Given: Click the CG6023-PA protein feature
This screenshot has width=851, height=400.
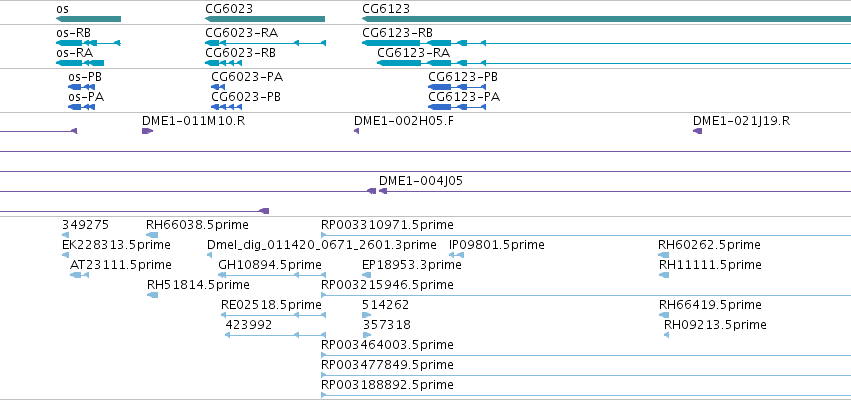Looking at the screenshot, I should click(218, 87).
